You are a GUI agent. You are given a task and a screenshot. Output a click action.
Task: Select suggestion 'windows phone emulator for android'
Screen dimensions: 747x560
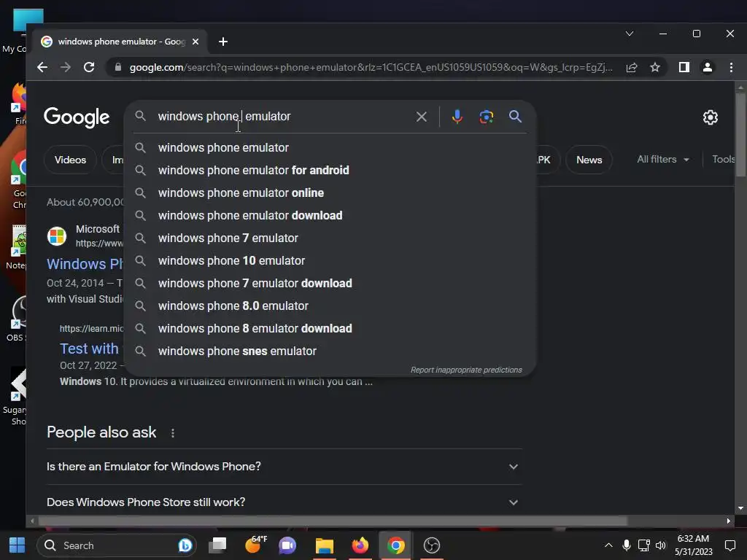pyautogui.click(x=330, y=170)
